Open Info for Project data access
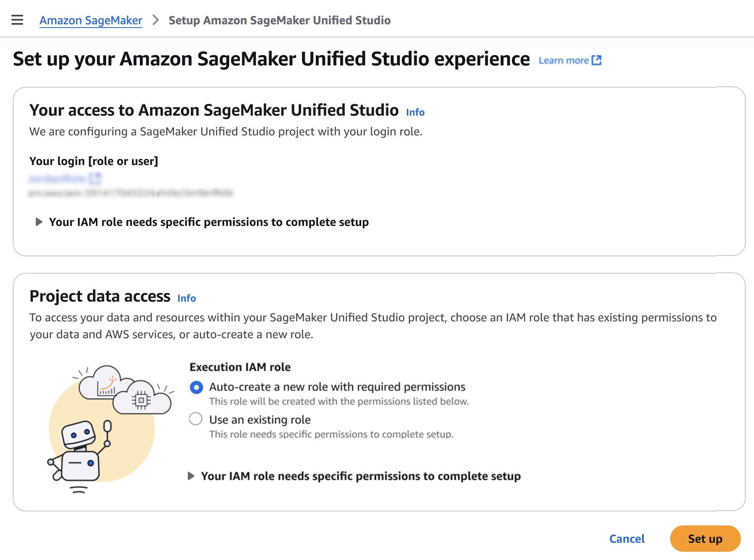This screenshot has height=560, width=754. point(186,298)
